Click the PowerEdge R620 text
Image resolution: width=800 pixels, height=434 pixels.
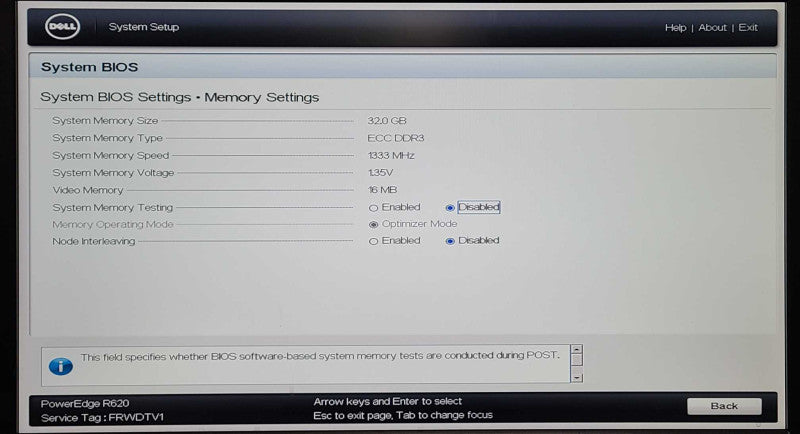[x=85, y=403]
